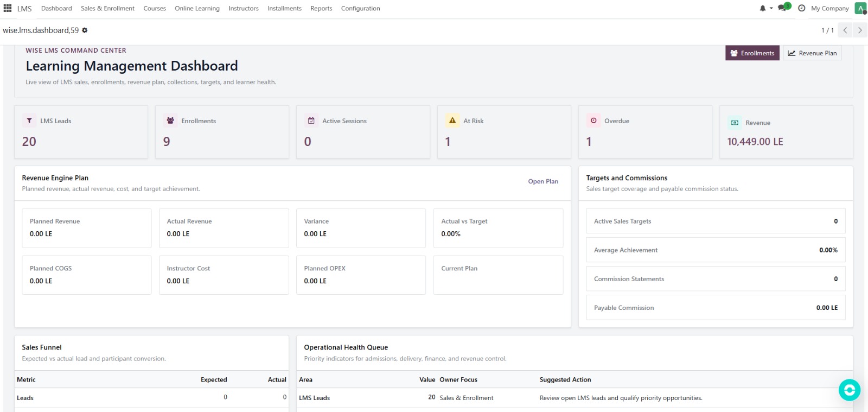Image resolution: width=868 pixels, height=412 pixels.
Task: Click the Planned COGS tile
Action: click(x=87, y=275)
